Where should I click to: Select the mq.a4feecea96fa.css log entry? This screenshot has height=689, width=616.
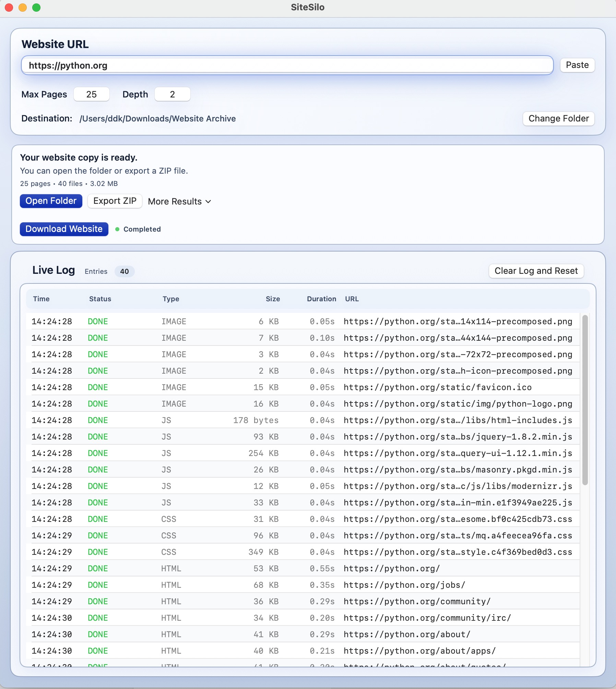click(303, 536)
